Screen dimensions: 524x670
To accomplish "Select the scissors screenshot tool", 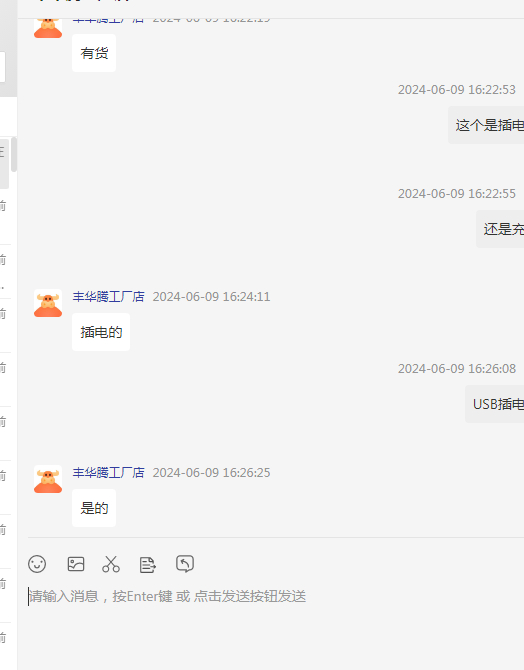I will [x=111, y=564].
